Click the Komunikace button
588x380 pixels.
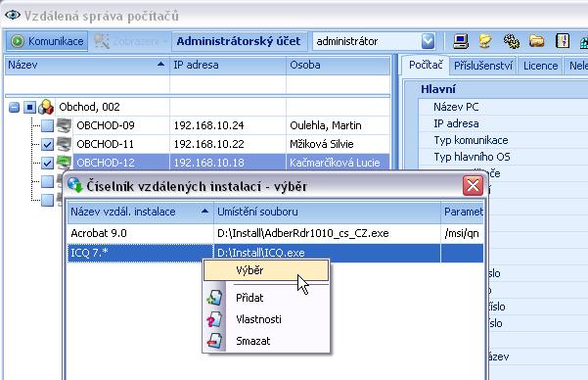tap(47, 41)
